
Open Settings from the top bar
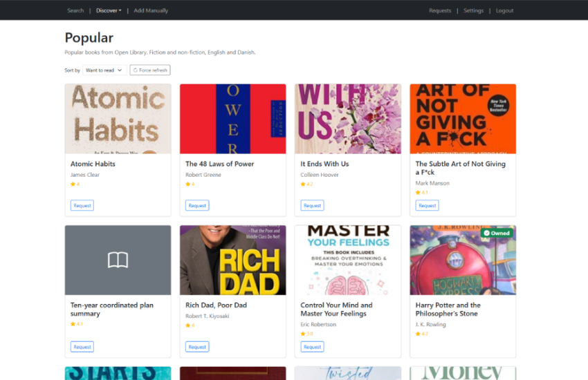click(x=473, y=10)
